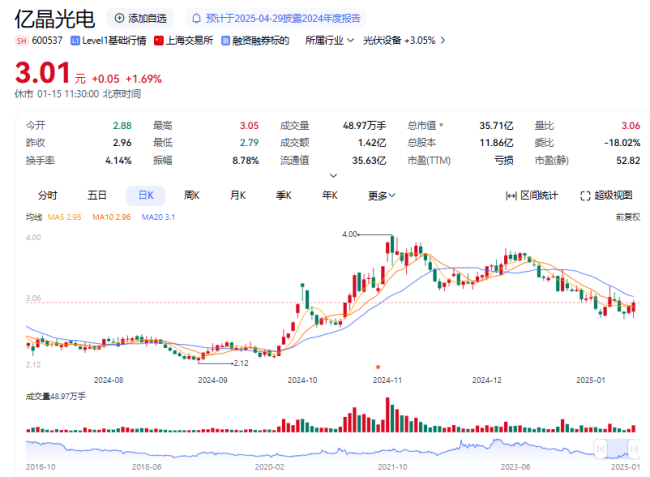650x477 pixels.
Task: Switch to the 五日 chart tab
Action: pyautogui.click(x=97, y=196)
